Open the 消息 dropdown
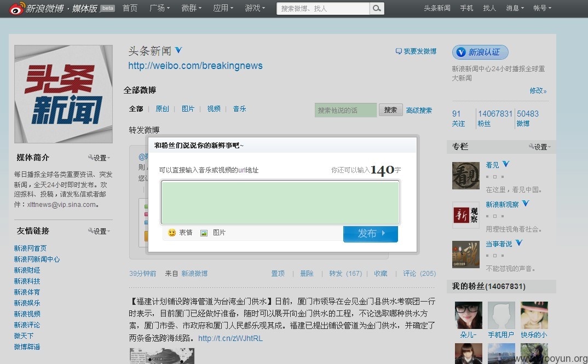Viewport: 588px width, 364px height. (x=515, y=8)
